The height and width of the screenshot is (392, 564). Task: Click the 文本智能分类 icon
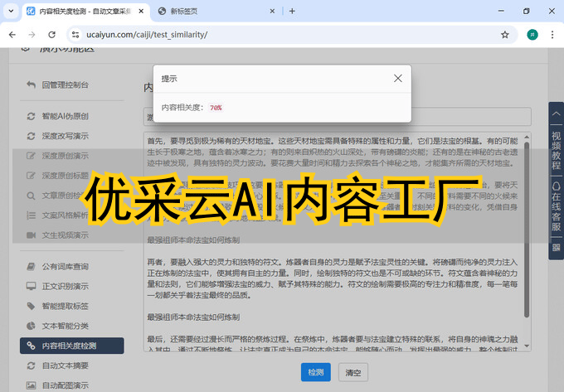click(32, 326)
